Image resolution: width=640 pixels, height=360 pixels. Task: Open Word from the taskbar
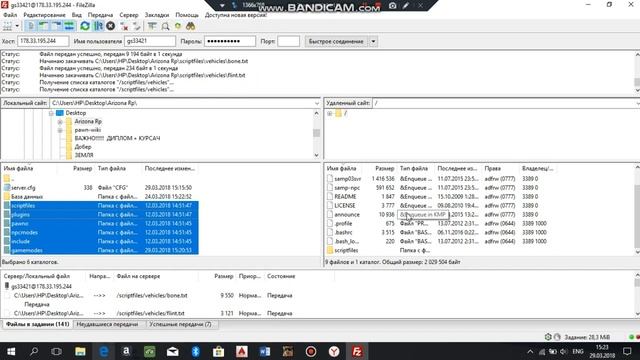click(x=264, y=351)
